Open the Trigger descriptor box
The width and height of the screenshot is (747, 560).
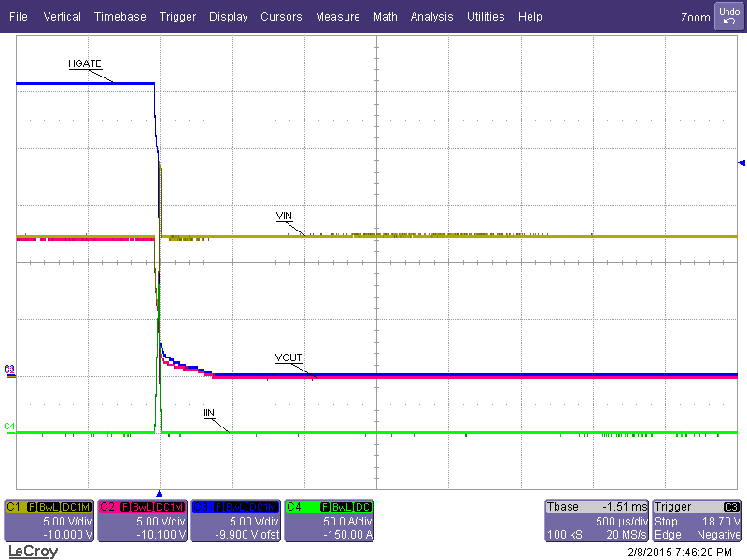point(698,522)
